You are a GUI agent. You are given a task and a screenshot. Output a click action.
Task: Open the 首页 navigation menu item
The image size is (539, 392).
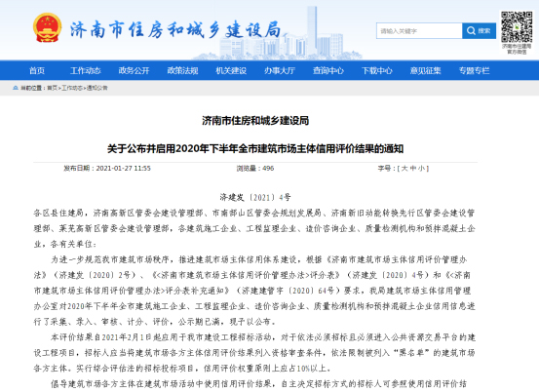tap(37, 70)
